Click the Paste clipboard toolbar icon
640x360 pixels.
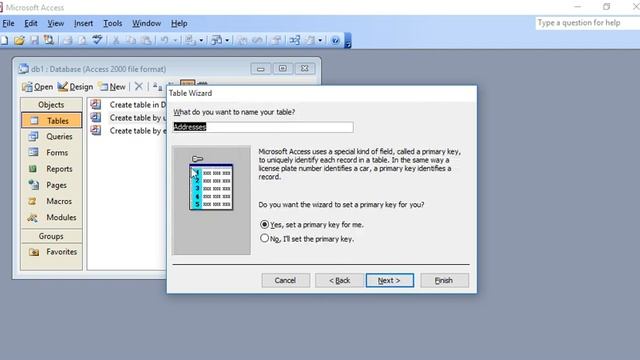tap(146, 40)
